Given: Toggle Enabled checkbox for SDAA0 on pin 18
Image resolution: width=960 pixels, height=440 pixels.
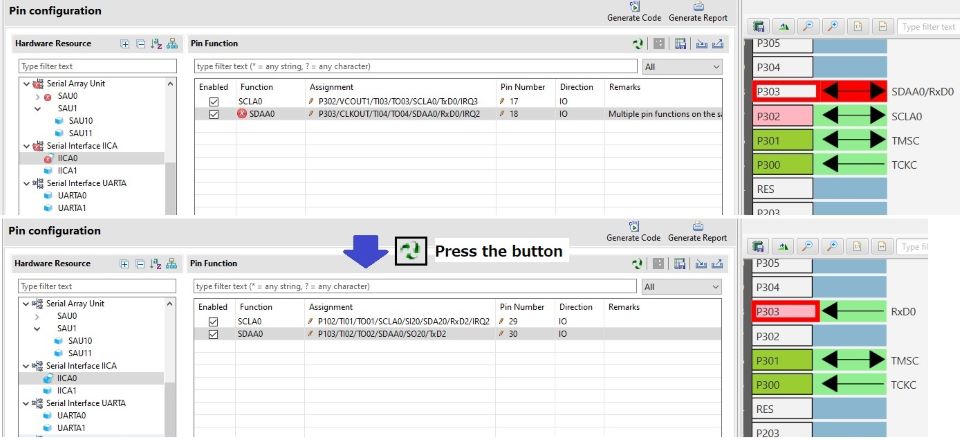Looking at the screenshot, I should click(213, 115).
